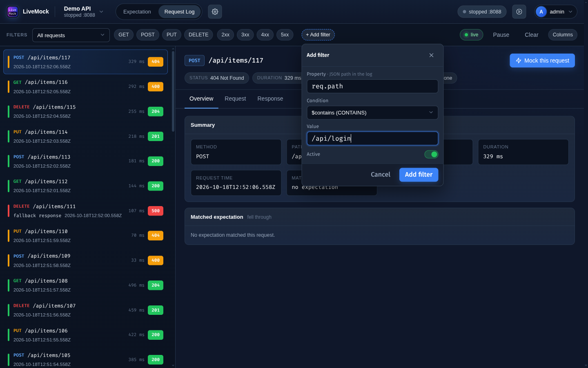The width and height of the screenshot is (588, 368).
Task: Toggle the live streaming indicator
Action: [471, 35]
